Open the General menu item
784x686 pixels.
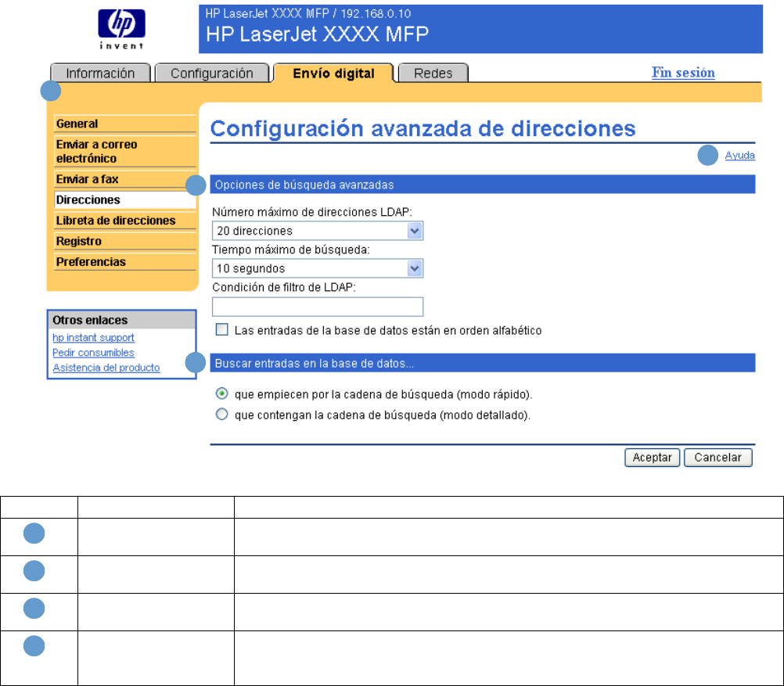click(x=125, y=124)
